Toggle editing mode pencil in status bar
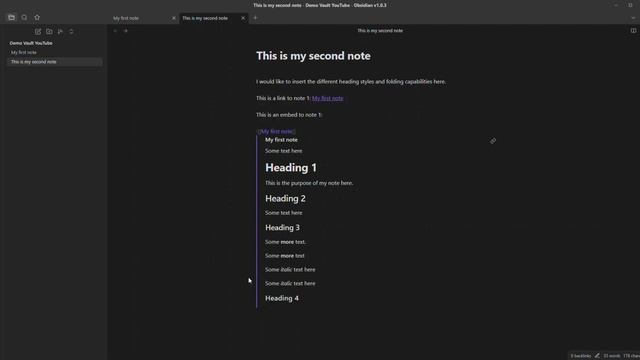 [x=597, y=356]
